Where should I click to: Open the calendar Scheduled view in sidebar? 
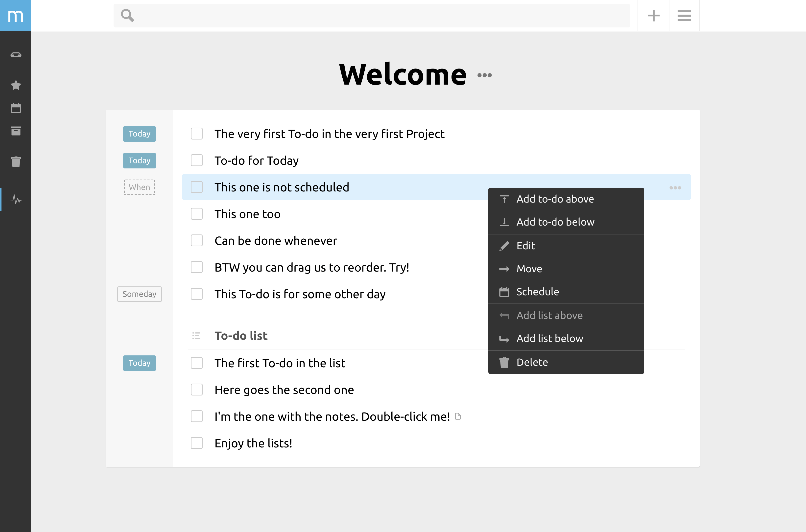click(16, 108)
